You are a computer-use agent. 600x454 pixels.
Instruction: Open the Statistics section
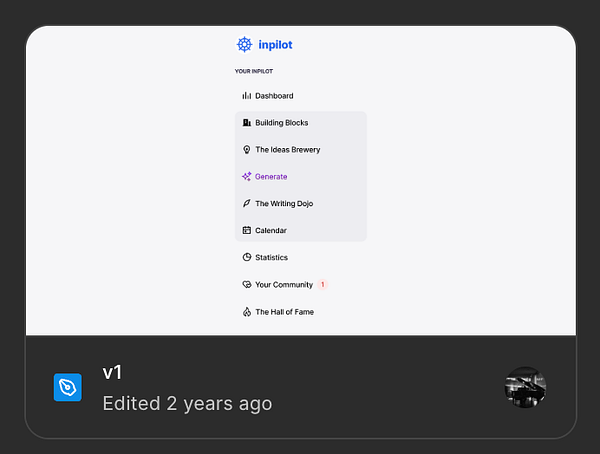pos(271,258)
